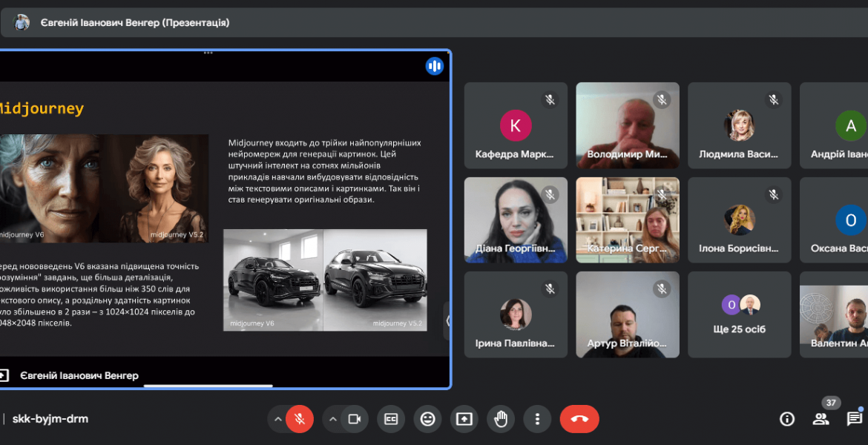This screenshot has height=445, width=868.
Task: Click the muted mic icon on Володимир tile
Action: (662, 99)
